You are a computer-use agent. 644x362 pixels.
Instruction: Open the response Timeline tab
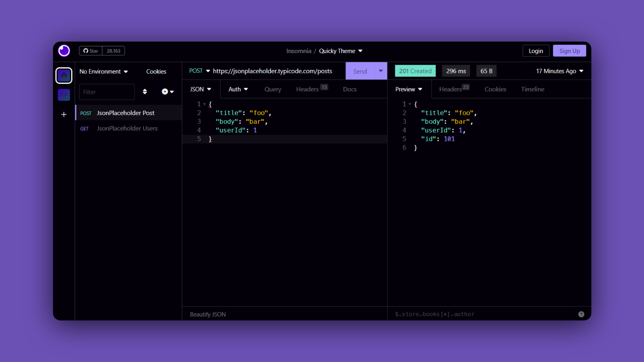tap(533, 89)
